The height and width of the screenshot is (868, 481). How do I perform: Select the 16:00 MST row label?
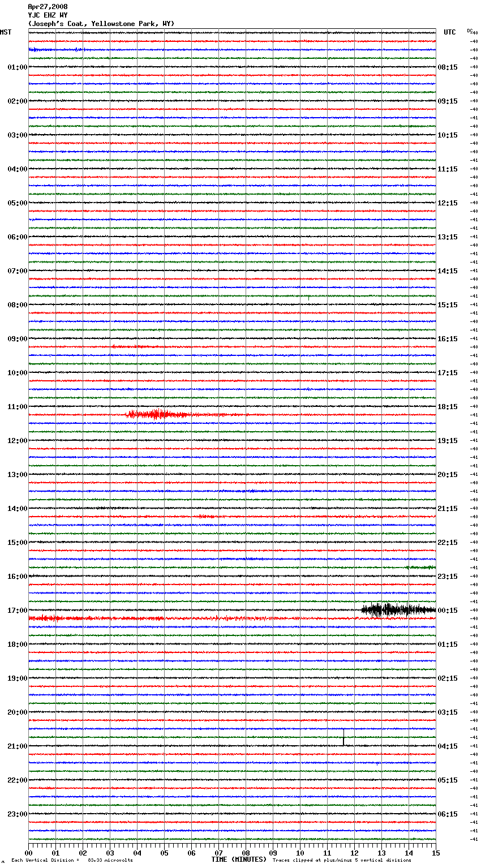(17, 577)
